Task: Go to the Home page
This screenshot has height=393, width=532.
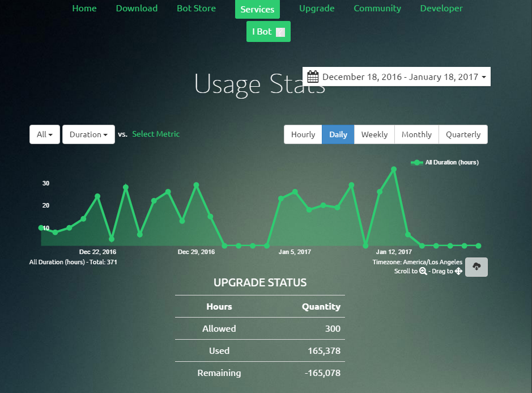Action: tap(84, 8)
